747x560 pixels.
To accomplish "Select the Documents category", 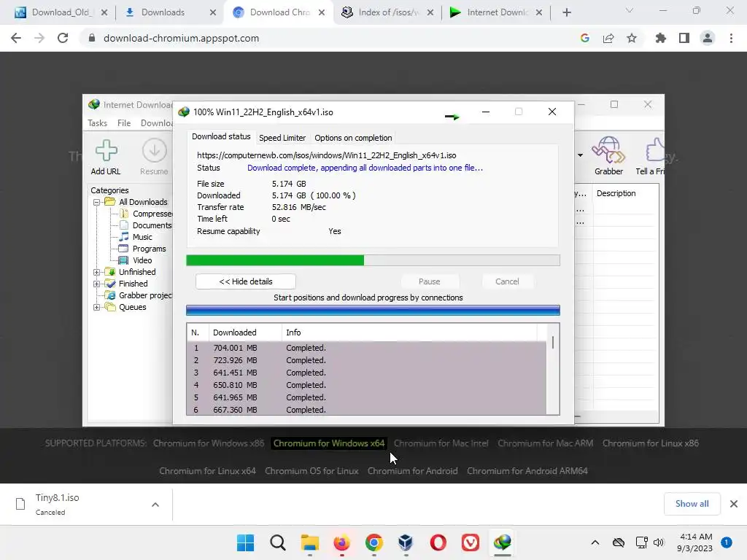I will [152, 225].
